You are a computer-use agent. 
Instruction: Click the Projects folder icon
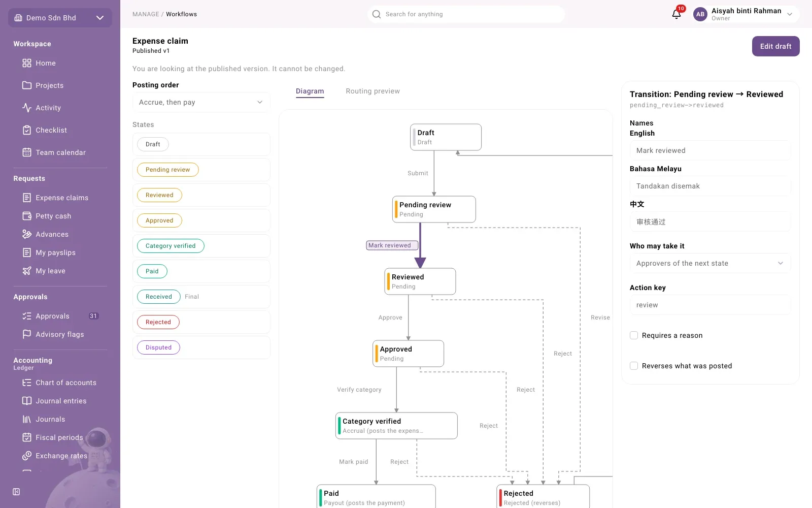click(x=27, y=85)
